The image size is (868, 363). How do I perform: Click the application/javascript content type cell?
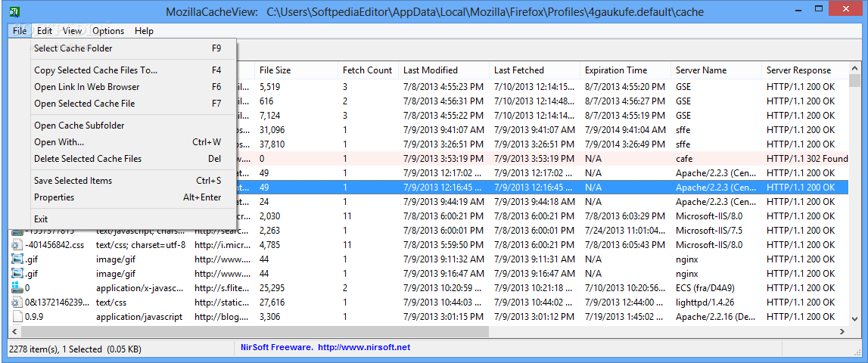(x=139, y=317)
